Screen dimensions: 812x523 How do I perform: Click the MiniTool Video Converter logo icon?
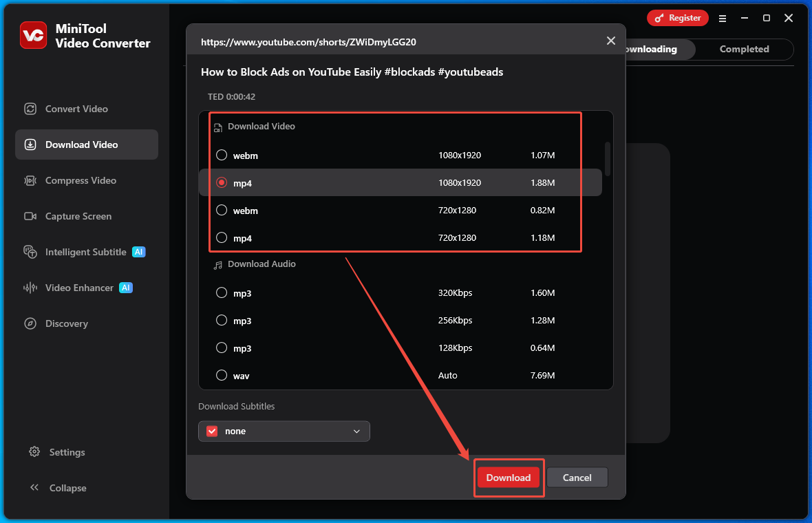click(33, 35)
